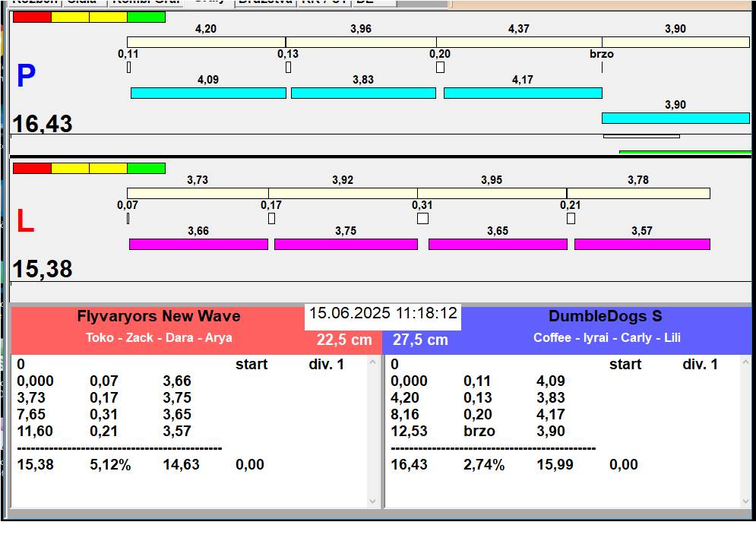Click the red L lane letter

(x=25, y=221)
